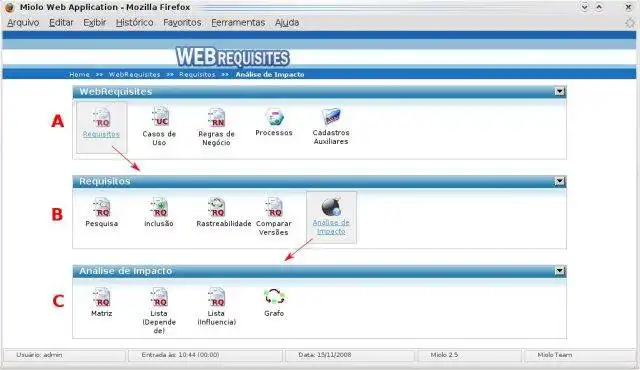Click 'Entrada às: 10:44' status entry

coord(180,355)
